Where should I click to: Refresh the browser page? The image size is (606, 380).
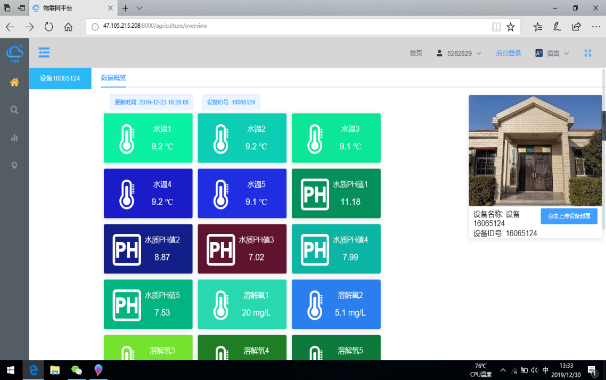pos(49,27)
